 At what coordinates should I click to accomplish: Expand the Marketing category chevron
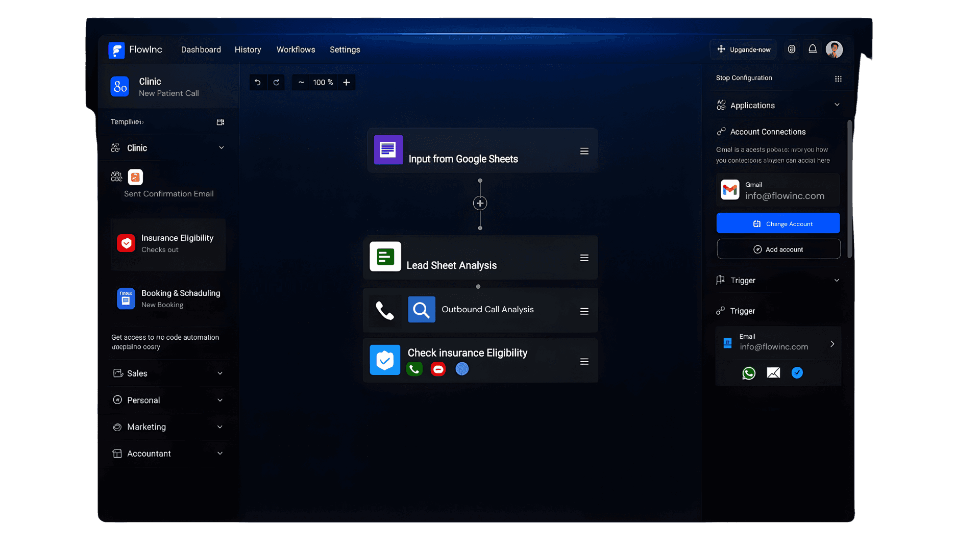220,427
